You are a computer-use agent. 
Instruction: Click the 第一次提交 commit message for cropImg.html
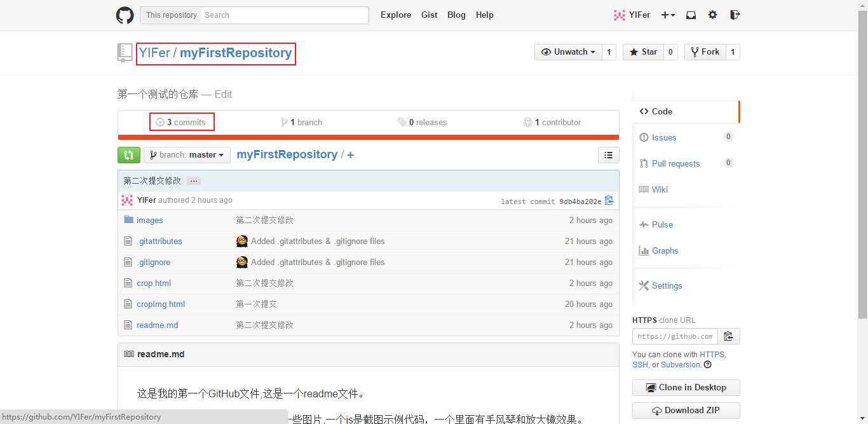click(x=257, y=304)
